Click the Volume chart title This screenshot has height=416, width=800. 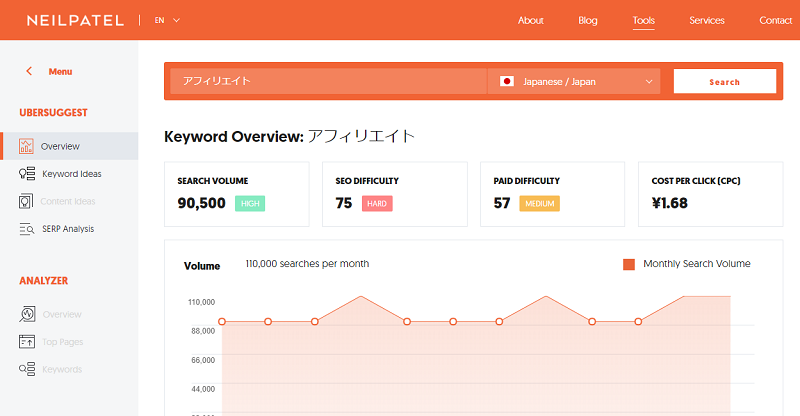202,266
